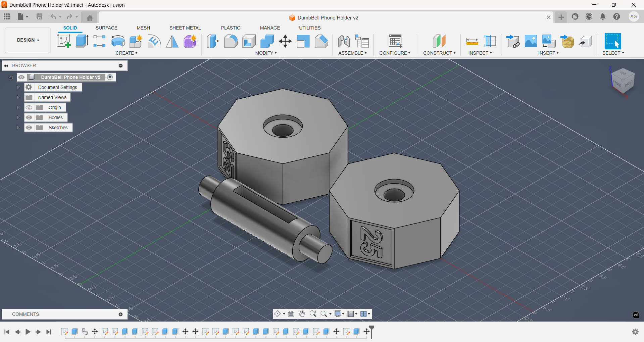Choose the Fillet tool in Modify
The height and width of the screenshot is (342, 644).
(231, 41)
